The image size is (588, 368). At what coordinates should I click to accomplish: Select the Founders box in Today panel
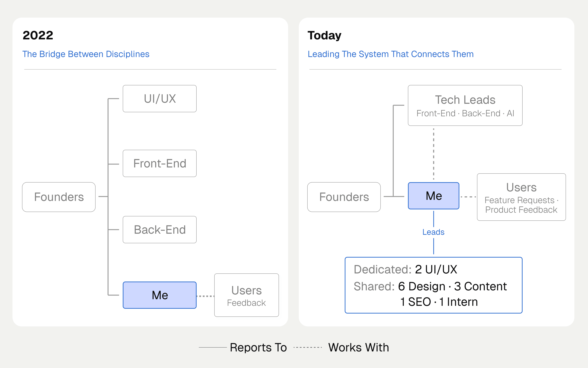(x=344, y=197)
